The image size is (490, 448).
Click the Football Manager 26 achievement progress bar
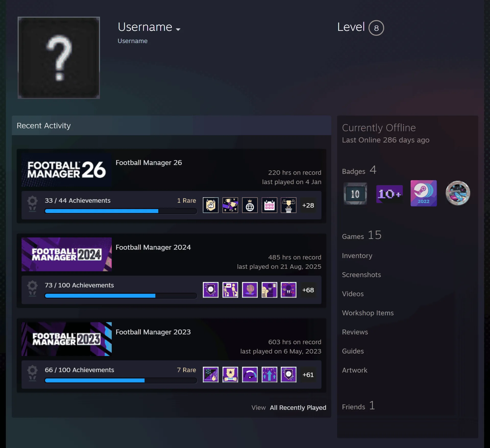point(121,211)
